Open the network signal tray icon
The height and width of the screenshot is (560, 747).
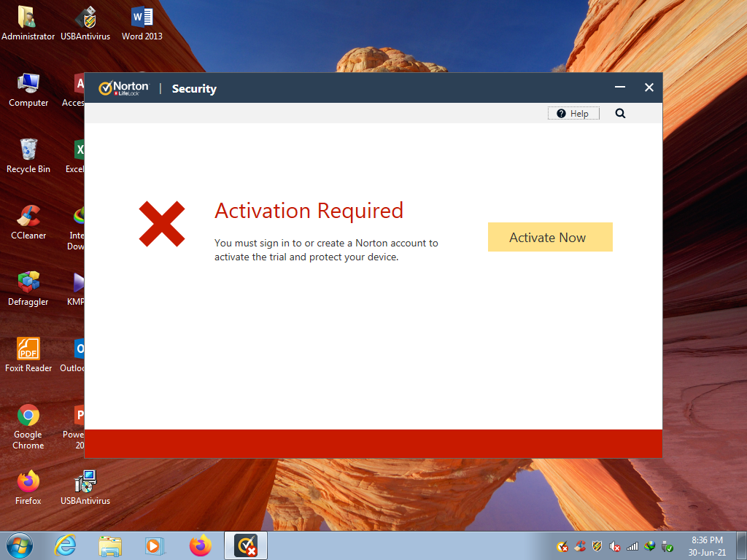coord(632,547)
